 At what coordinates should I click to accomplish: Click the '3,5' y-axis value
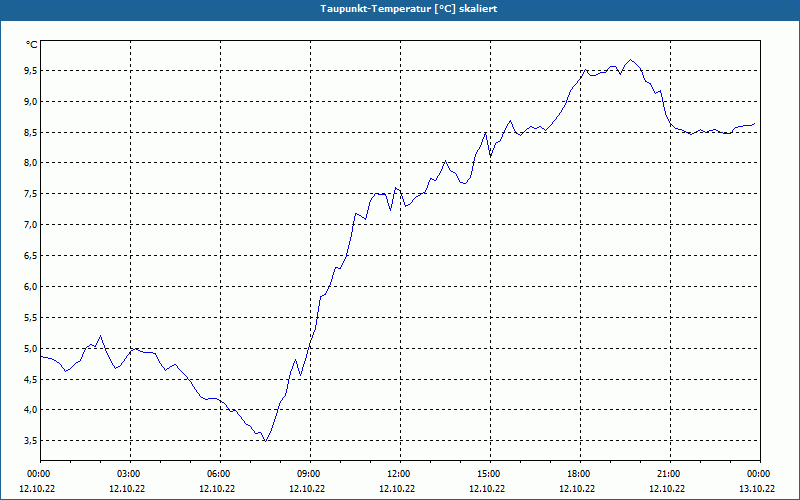click(31, 440)
